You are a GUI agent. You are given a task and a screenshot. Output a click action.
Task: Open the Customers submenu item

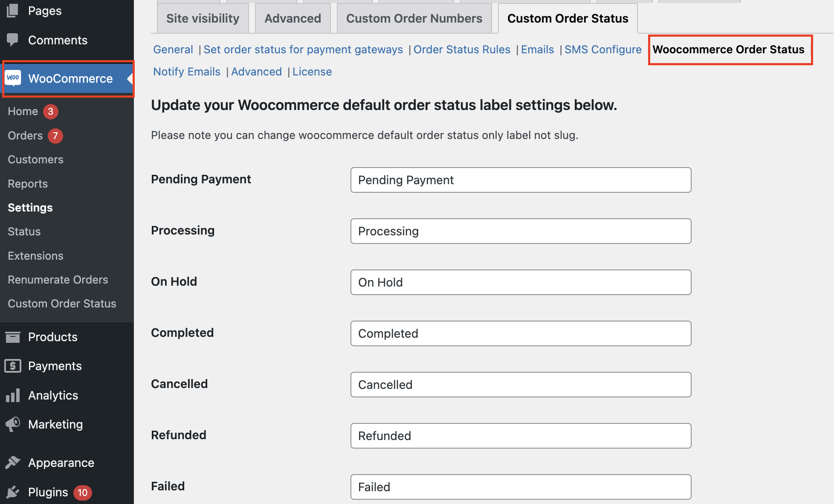[x=35, y=159]
